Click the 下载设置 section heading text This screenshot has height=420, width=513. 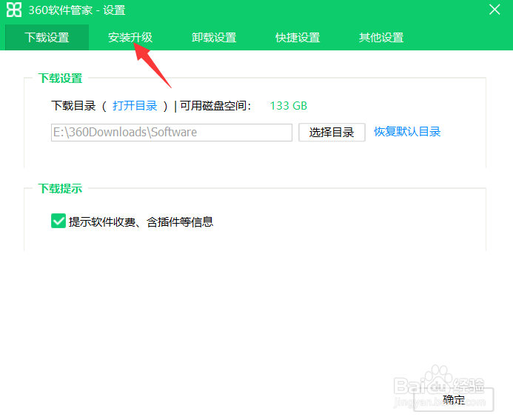pyautogui.click(x=60, y=79)
